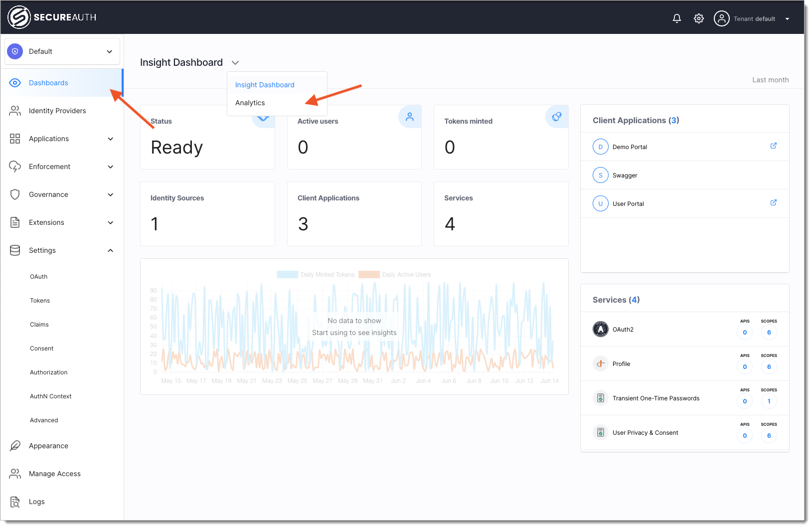Click Profile APIs count badge
The width and height of the screenshot is (812, 528).
745,367
